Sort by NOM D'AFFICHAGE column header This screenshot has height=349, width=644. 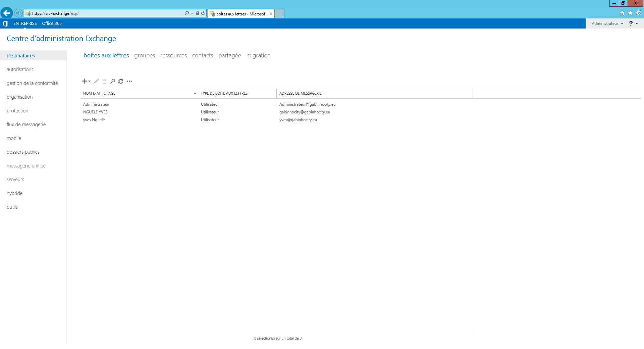point(139,93)
